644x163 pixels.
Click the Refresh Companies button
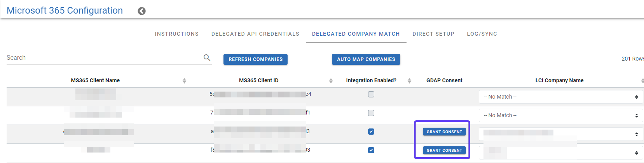255,59
